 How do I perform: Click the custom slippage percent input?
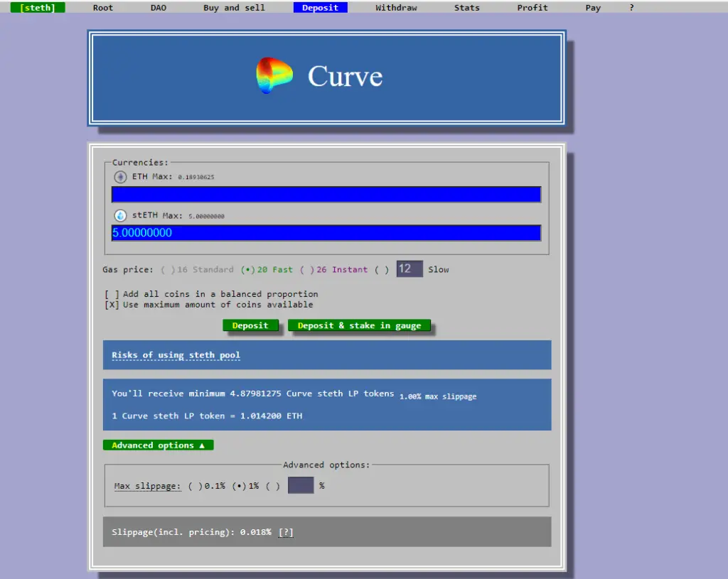(301, 485)
